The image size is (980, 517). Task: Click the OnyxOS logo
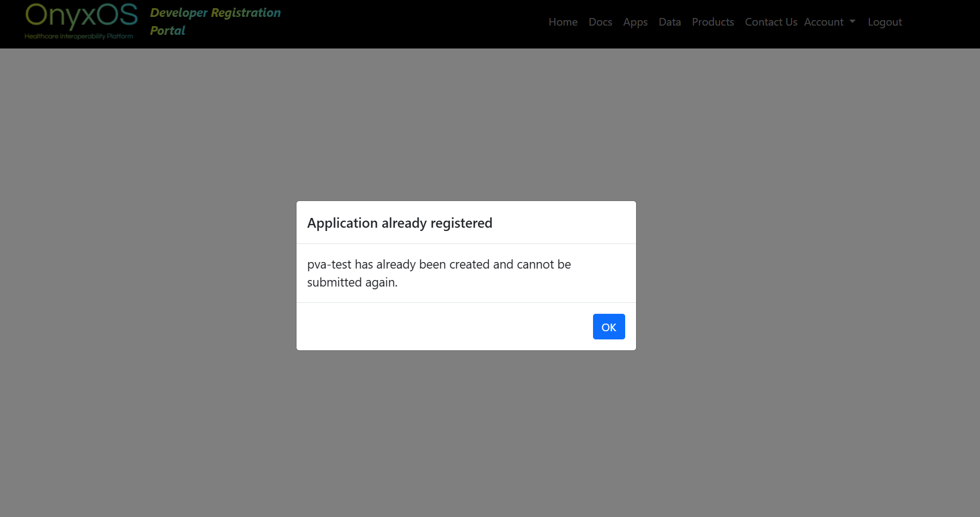coord(81,22)
